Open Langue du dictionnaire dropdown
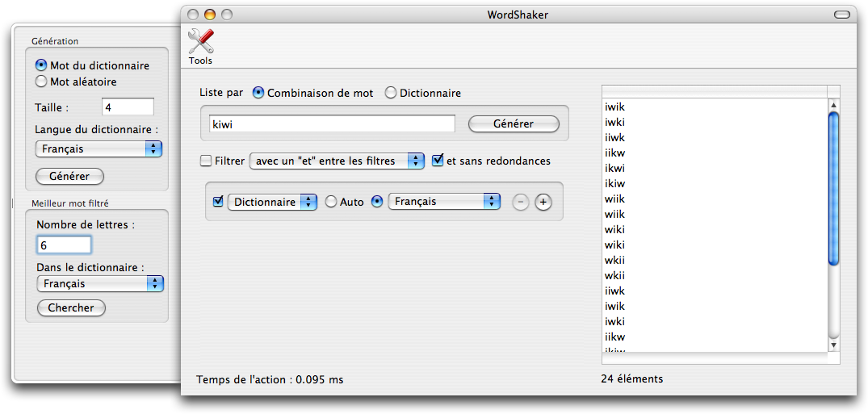 [x=98, y=148]
